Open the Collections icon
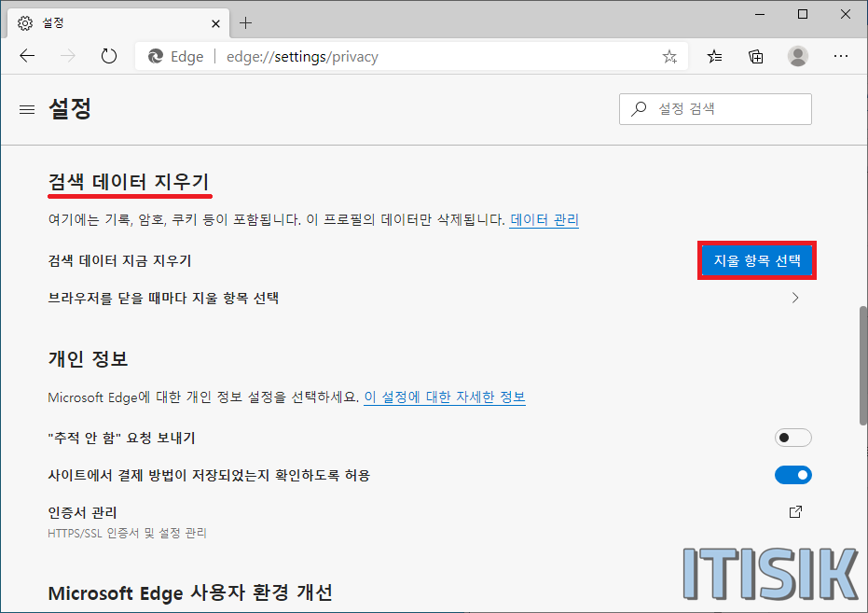Viewport: 868px width, 613px height. click(755, 57)
